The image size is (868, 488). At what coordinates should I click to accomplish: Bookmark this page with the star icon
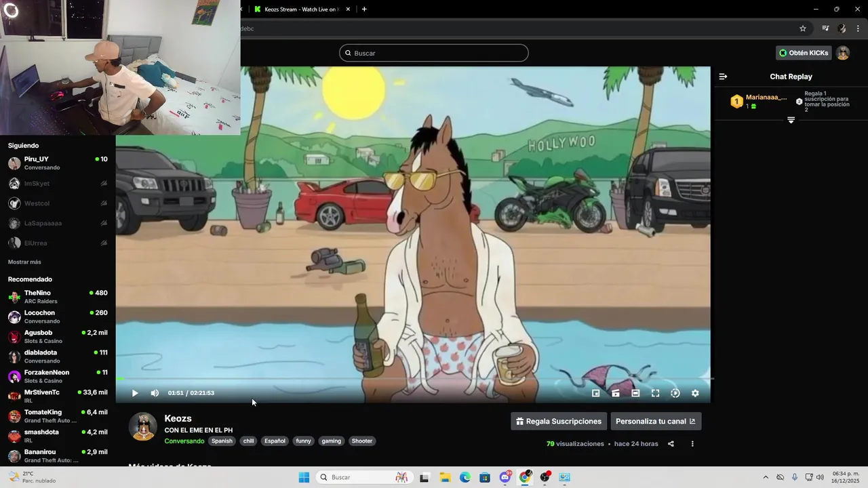coord(803,28)
